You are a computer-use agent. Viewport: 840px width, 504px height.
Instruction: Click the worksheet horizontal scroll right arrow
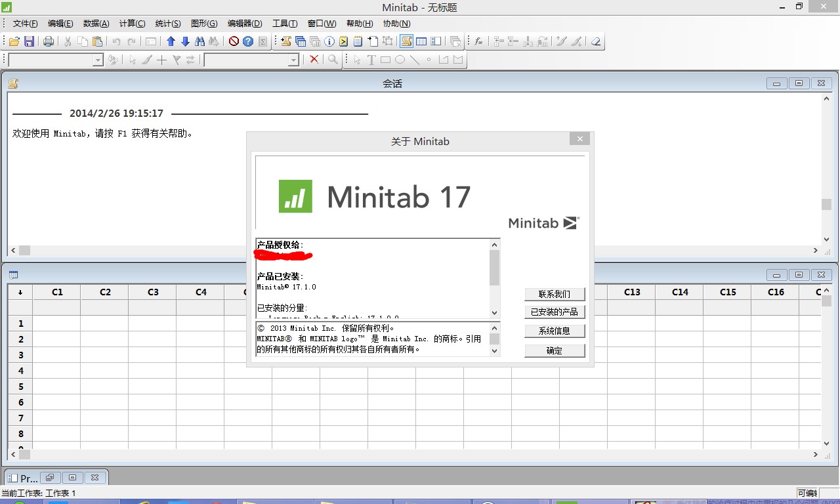pyautogui.click(x=816, y=454)
